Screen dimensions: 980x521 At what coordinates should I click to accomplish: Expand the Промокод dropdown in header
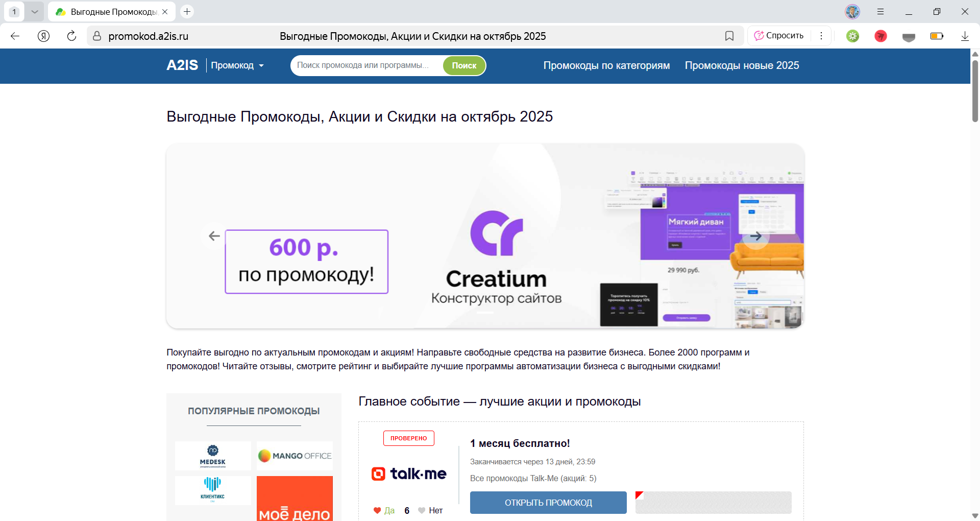click(237, 65)
